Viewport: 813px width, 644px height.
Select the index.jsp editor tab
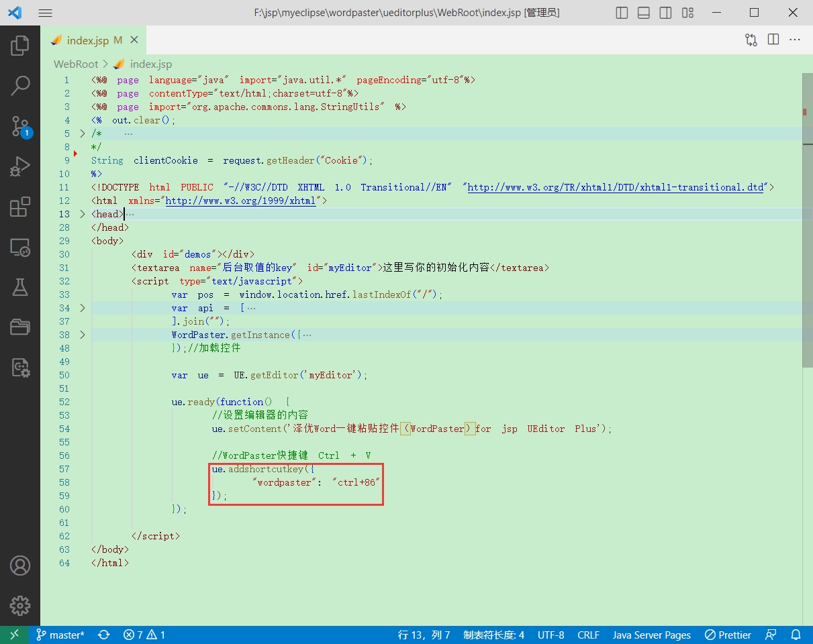click(93, 40)
